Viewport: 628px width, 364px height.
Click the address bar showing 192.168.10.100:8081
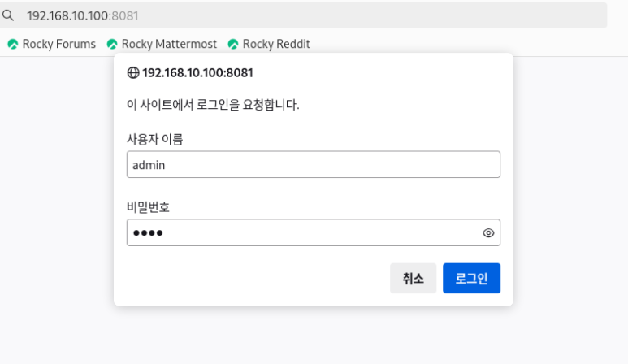tap(303, 15)
